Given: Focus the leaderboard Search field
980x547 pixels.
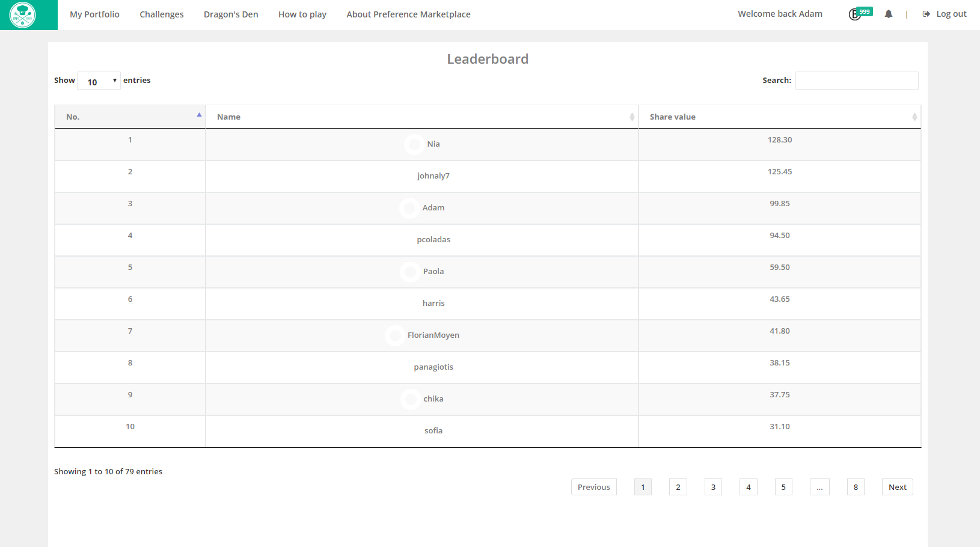Looking at the screenshot, I should tap(857, 81).
